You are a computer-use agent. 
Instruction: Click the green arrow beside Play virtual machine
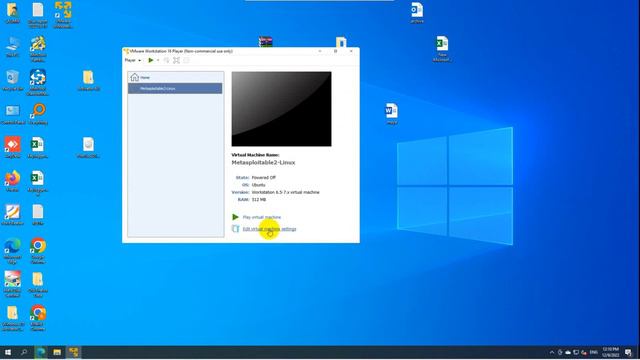tap(236, 217)
